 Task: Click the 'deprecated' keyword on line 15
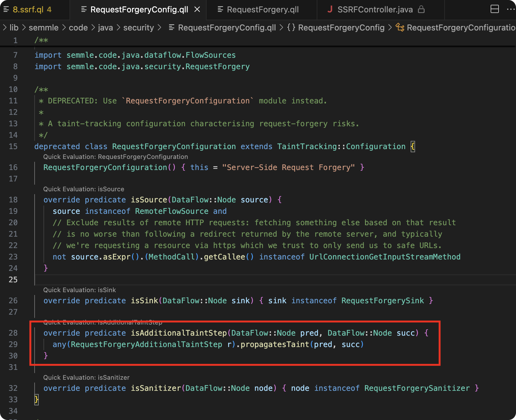[x=57, y=146]
